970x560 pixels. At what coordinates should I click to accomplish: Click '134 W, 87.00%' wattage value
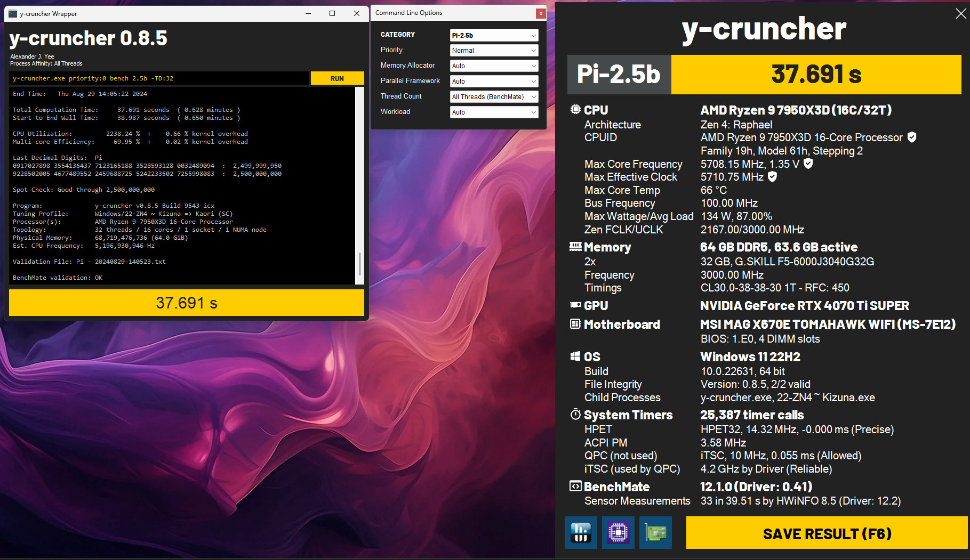click(736, 216)
